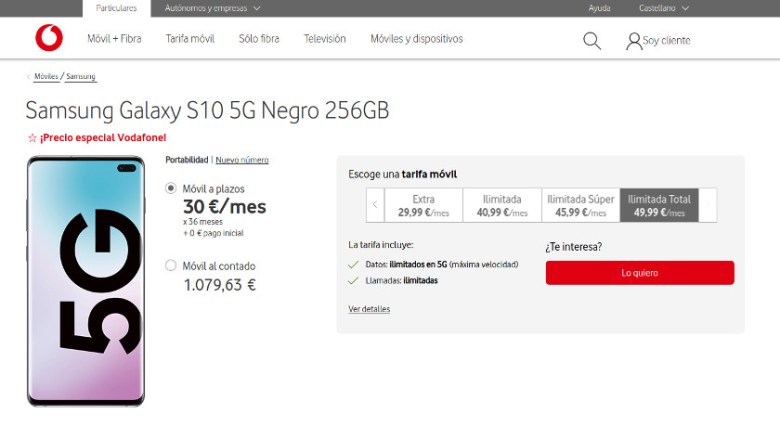The image size is (780, 427).
Task: Click the Galaxy S10 5G phone image
Action: (86, 281)
